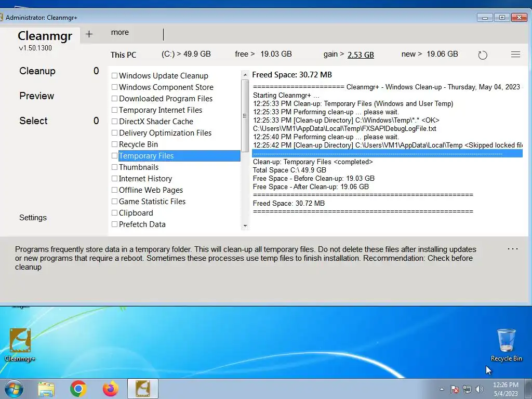The width and height of the screenshot is (532, 399).
Task: Switch to Cleanmgr+ taskbar button
Action: click(143, 389)
